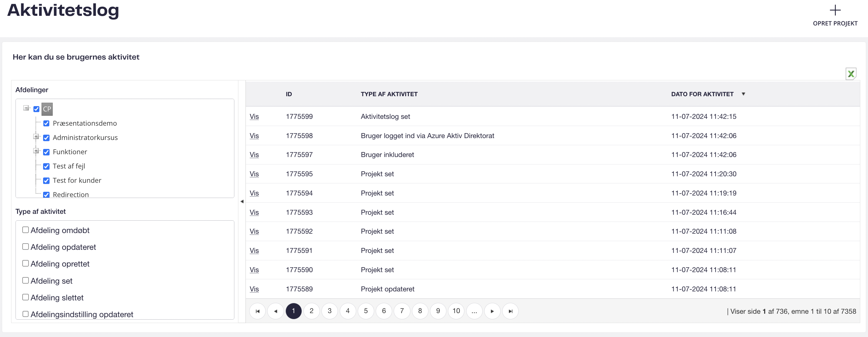Open page 10 of activity log
Screen dimensions: 868x337
(456, 311)
